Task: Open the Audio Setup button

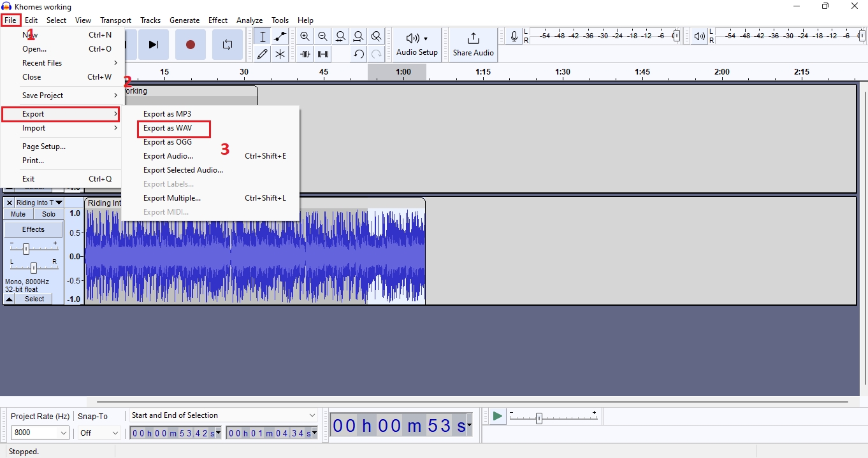Action: (417, 45)
